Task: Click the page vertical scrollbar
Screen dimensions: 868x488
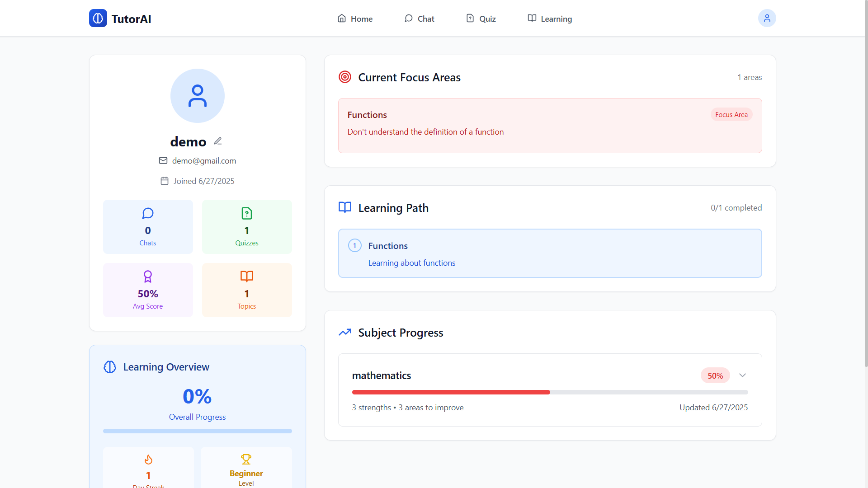Action: [866, 181]
